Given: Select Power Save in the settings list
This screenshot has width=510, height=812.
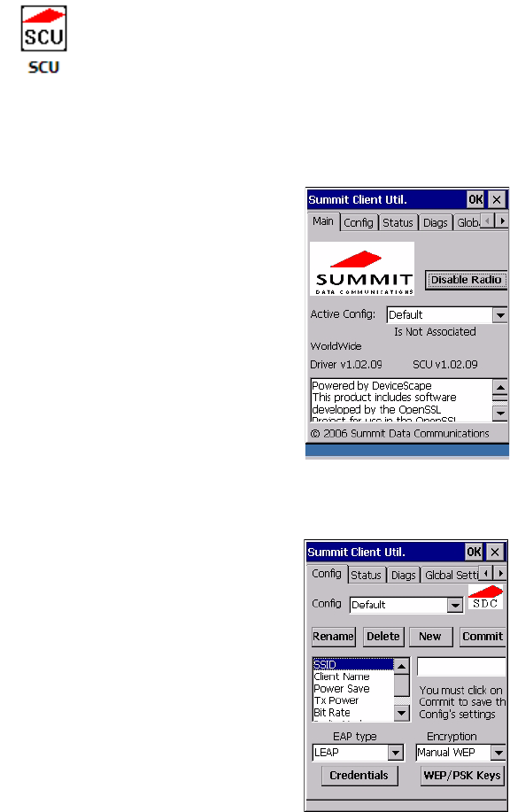Looking at the screenshot, I should click(x=353, y=689).
